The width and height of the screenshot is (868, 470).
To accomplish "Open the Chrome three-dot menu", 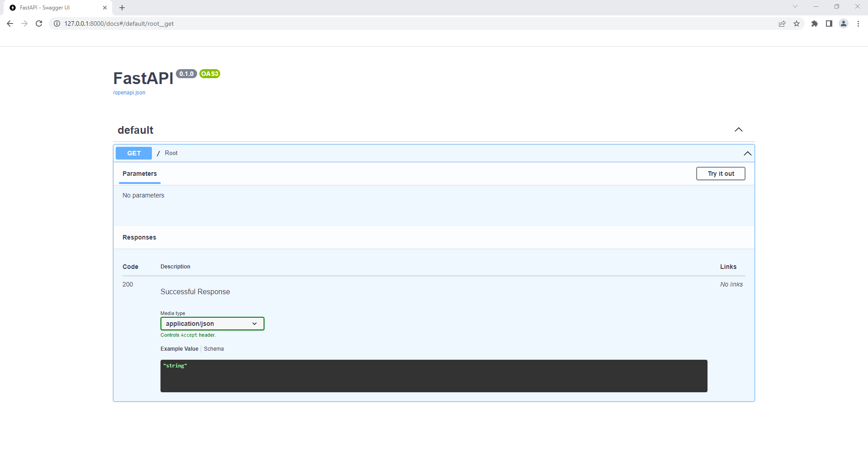I will [858, 23].
